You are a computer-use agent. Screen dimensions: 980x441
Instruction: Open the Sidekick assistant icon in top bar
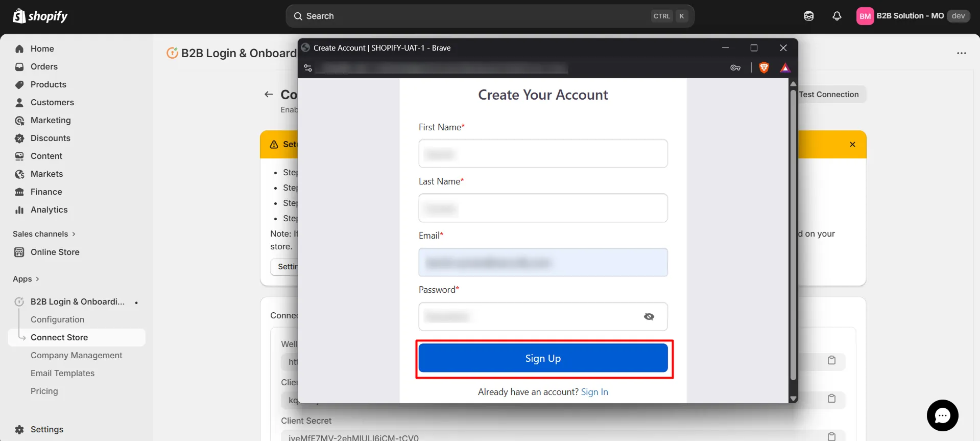click(x=808, y=16)
